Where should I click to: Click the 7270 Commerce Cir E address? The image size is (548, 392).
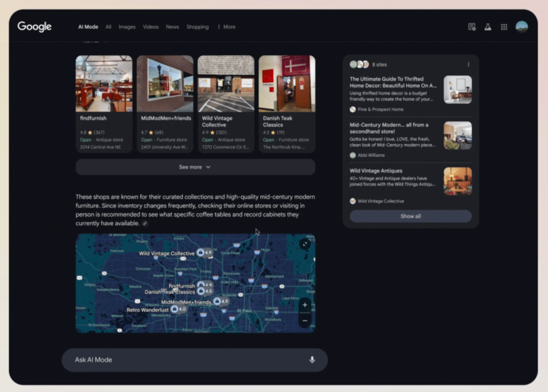(x=225, y=147)
